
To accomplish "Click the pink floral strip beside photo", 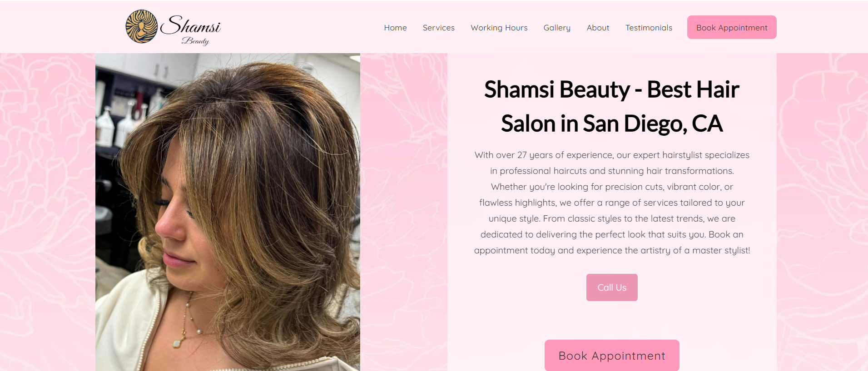I will click(404, 212).
